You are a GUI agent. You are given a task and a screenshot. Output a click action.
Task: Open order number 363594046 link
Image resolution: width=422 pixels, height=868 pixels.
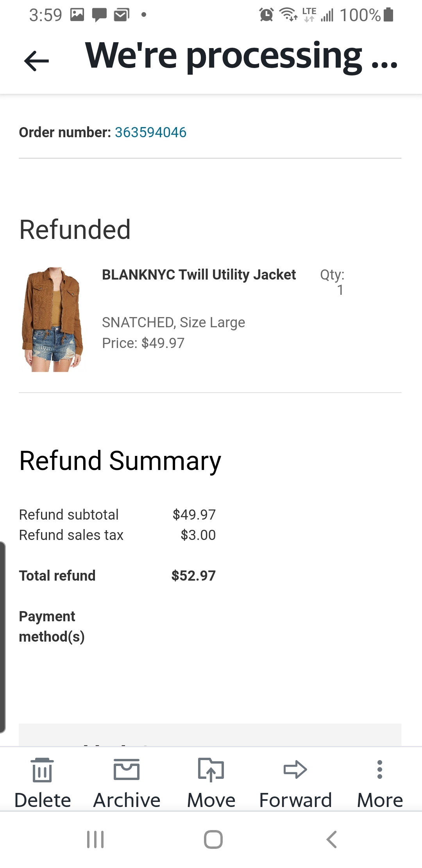(150, 133)
